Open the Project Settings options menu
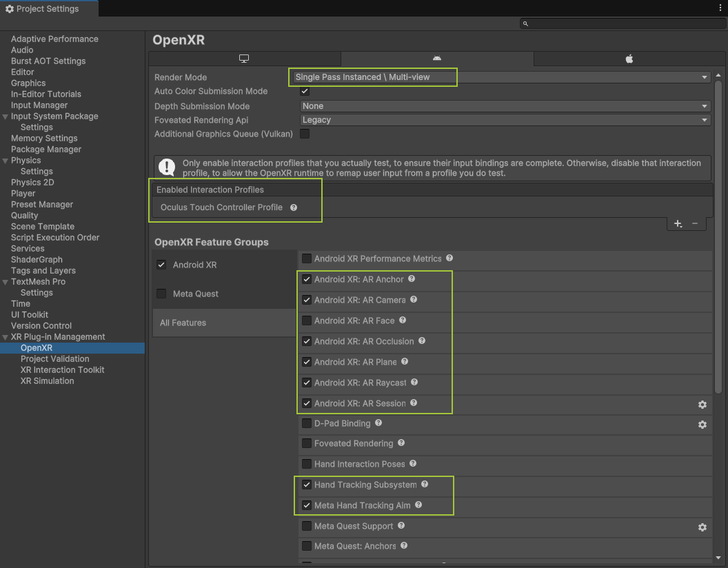 (x=720, y=8)
